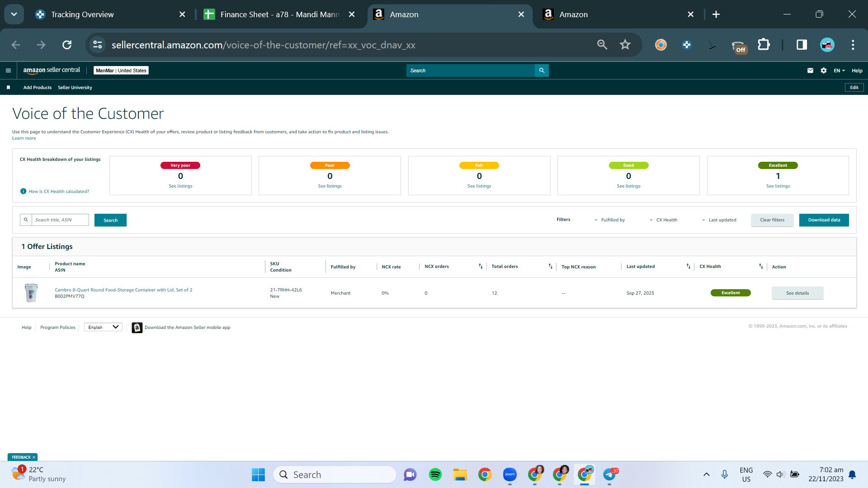The height and width of the screenshot is (488, 868).
Task: Open Zoom from the taskbar
Action: tap(510, 474)
